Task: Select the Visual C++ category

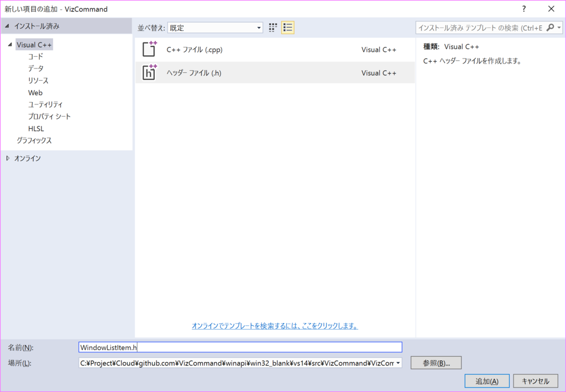Action: 34,45
